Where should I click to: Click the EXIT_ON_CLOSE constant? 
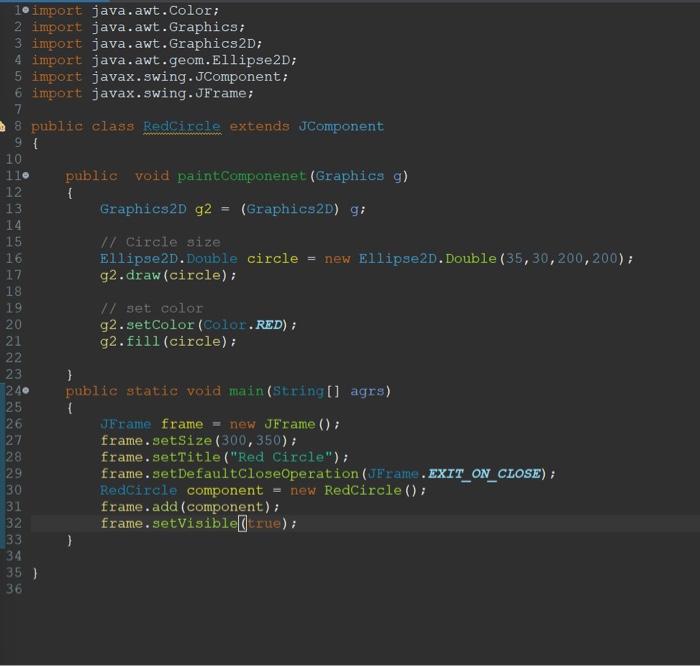[484, 474]
